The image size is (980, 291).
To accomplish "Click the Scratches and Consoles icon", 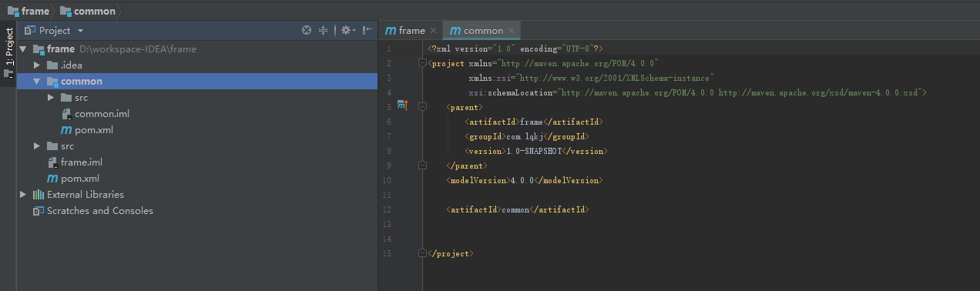I will [39, 211].
